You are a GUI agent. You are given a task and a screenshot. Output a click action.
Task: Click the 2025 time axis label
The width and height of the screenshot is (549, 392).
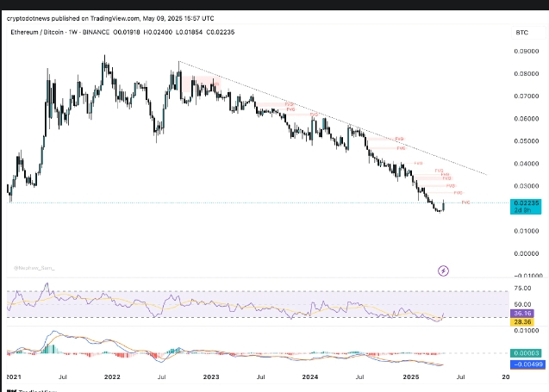411,377
